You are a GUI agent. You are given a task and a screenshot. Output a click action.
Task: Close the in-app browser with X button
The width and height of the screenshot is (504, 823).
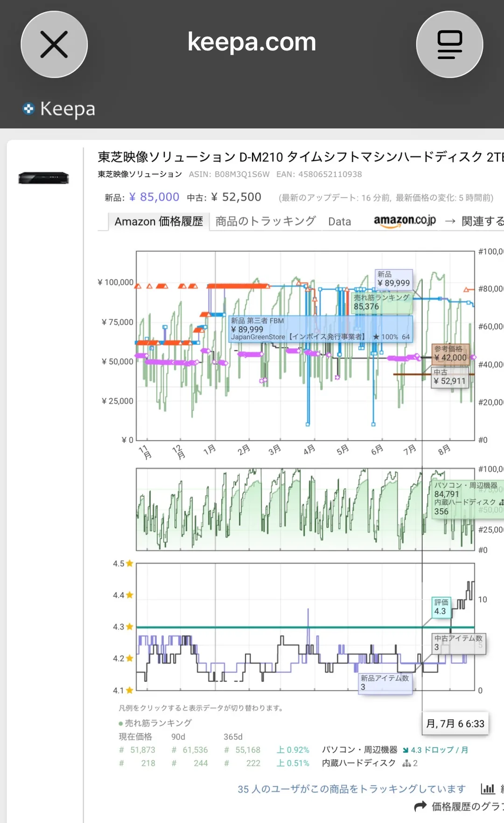pyautogui.click(x=54, y=44)
